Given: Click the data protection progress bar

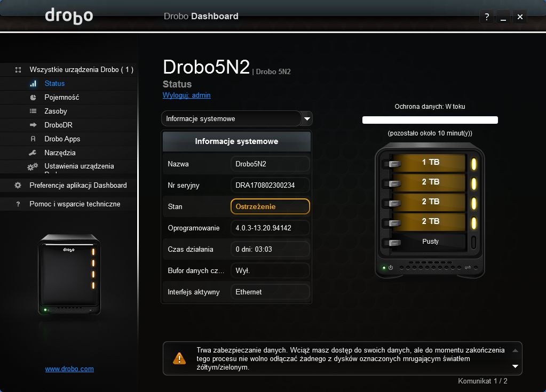Looking at the screenshot, I should [430, 120].
